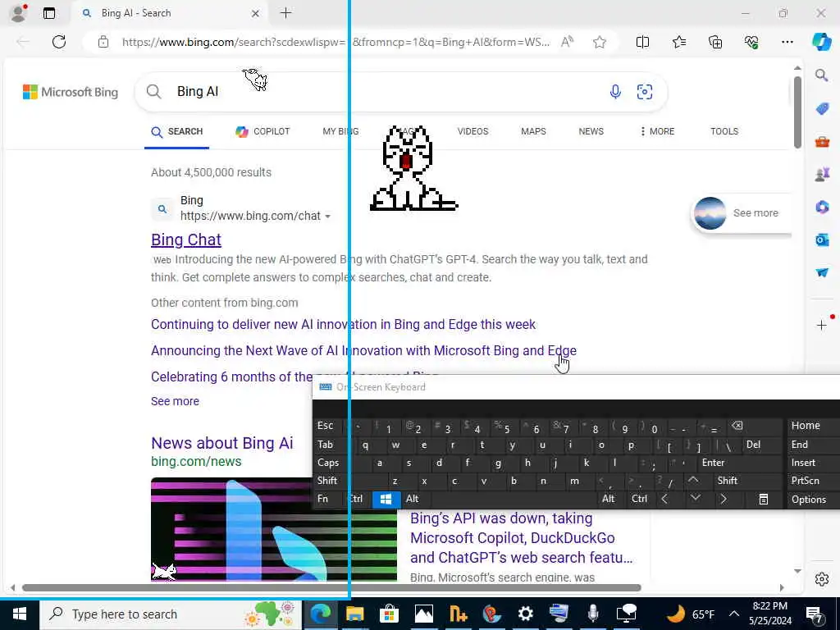This screenshot has height=630, width=840.
Task: Click the See more image card
Action: 742,212
